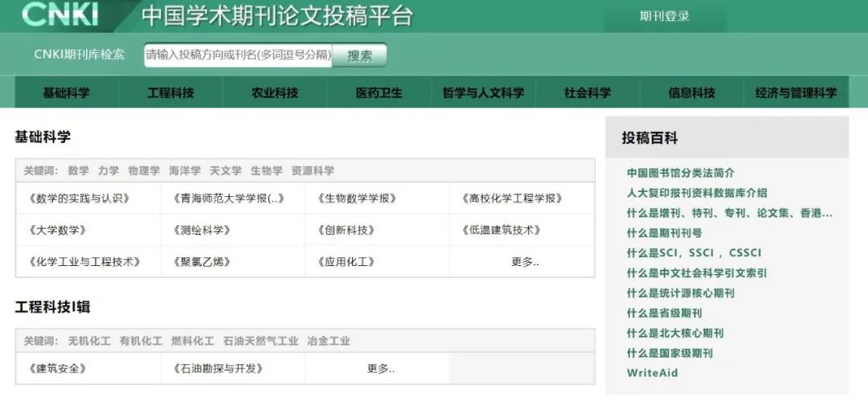
Task: Open 中国图书馆分类法简介 article
Action: 681,173
